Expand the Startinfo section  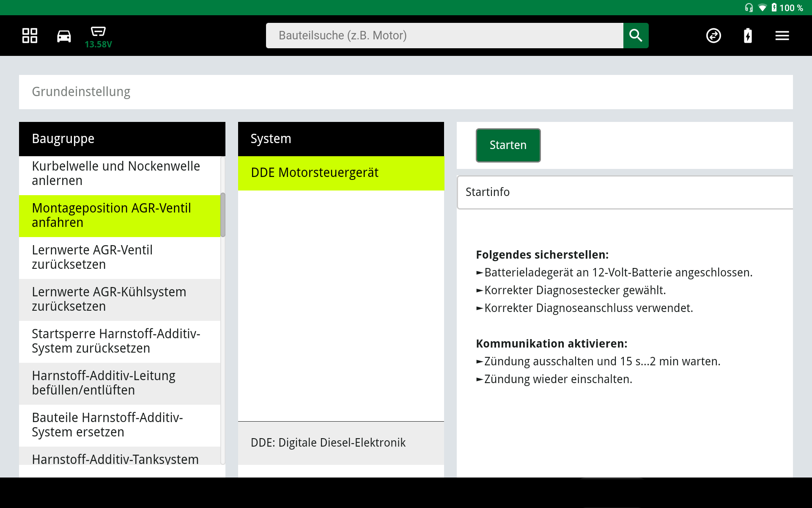point(625,192)
